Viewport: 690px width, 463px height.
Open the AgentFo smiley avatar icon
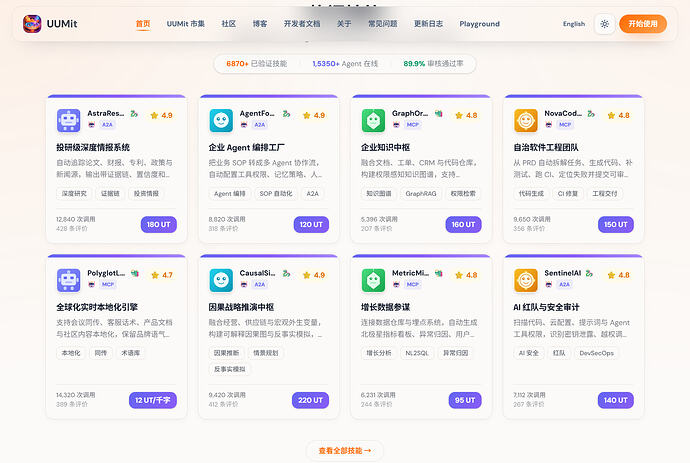(221, 121)
